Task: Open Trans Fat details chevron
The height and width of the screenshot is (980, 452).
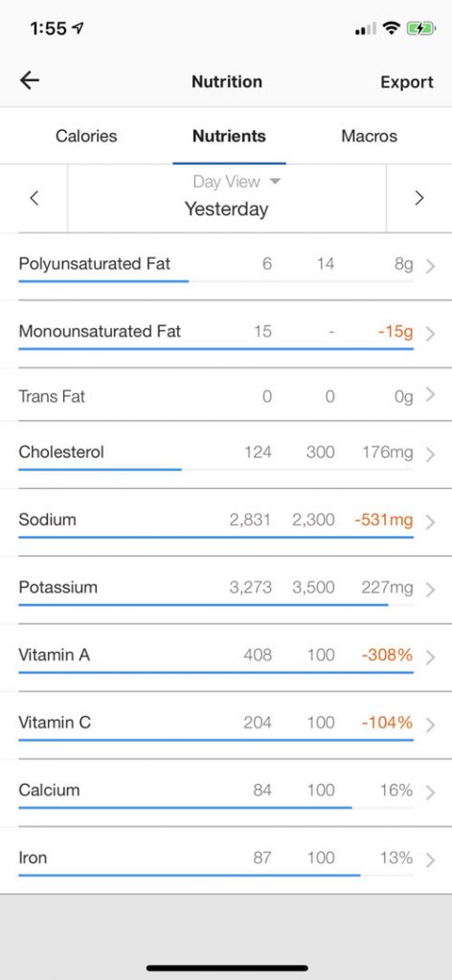Action: 430,394
